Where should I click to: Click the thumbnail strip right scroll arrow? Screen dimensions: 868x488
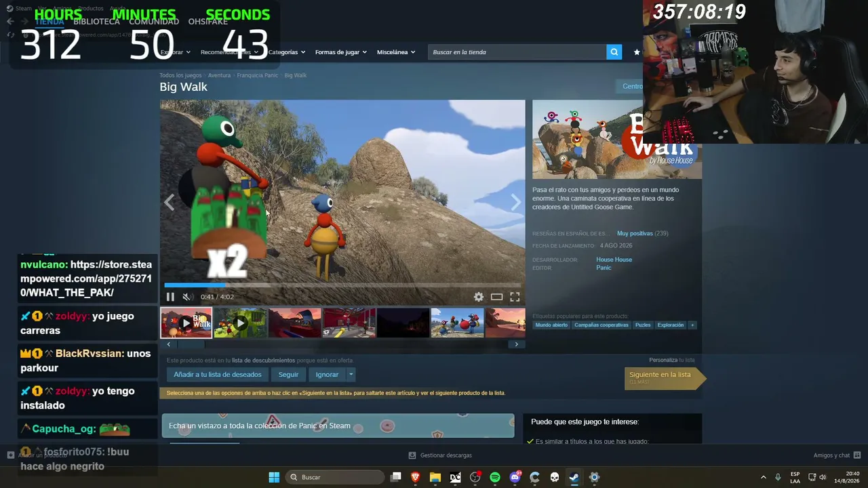[x=516, y=344]
